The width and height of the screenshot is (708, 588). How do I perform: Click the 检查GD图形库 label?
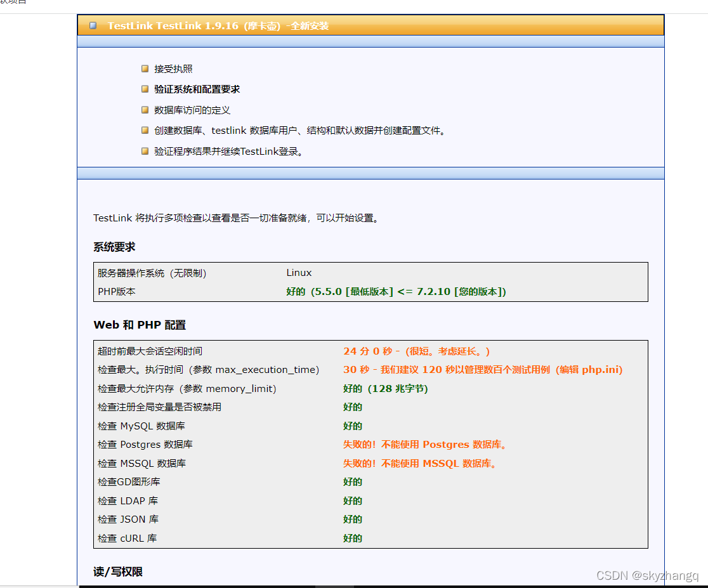click(x=129, y=482)
